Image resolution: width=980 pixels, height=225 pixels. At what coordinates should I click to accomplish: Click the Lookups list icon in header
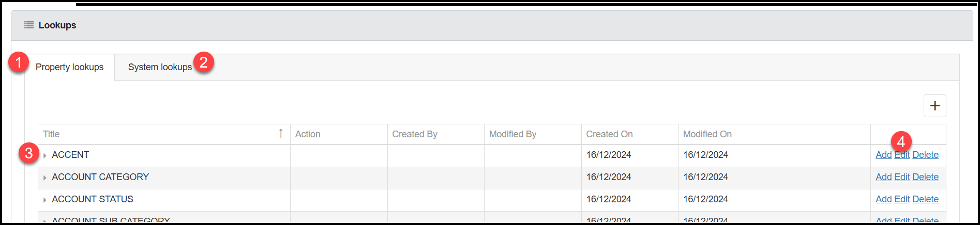(29, 25)
